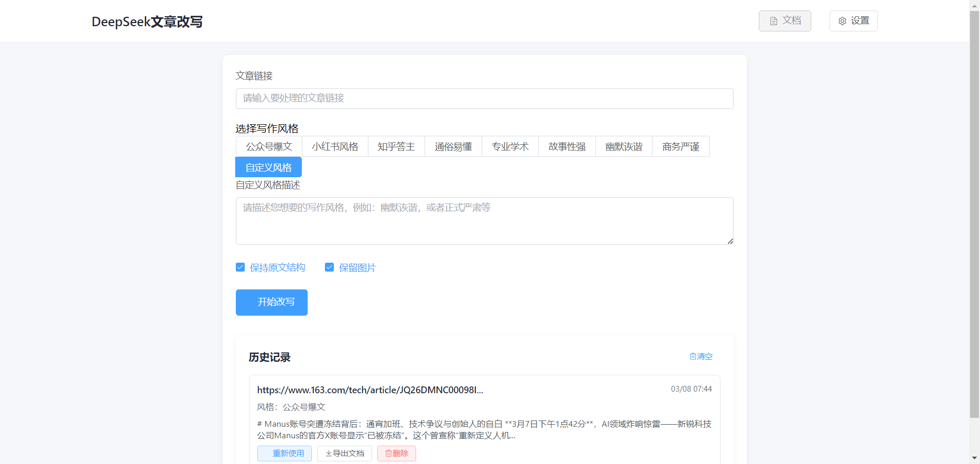Delete the history record with 删除 button

tap(397, 454)
